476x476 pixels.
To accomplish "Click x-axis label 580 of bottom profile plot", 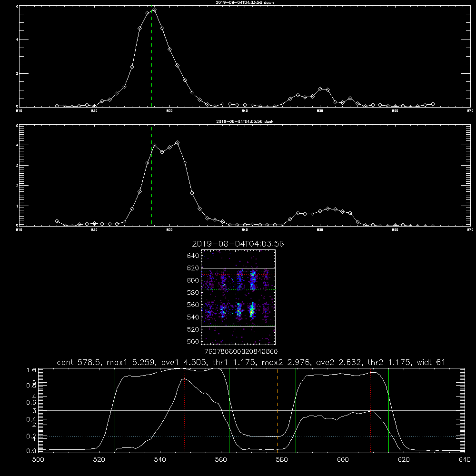I will (282, 460).
